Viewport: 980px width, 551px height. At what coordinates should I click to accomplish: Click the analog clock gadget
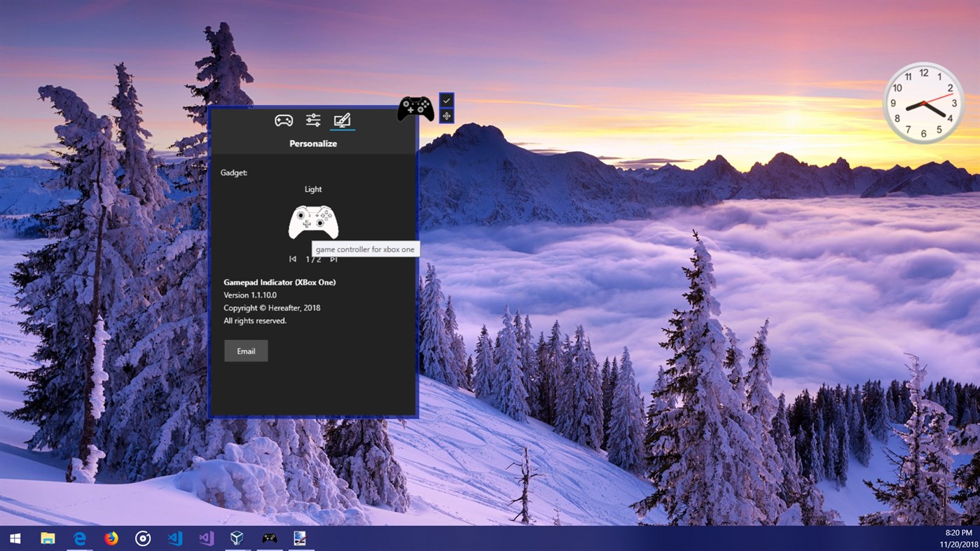(x=924, y=104)
